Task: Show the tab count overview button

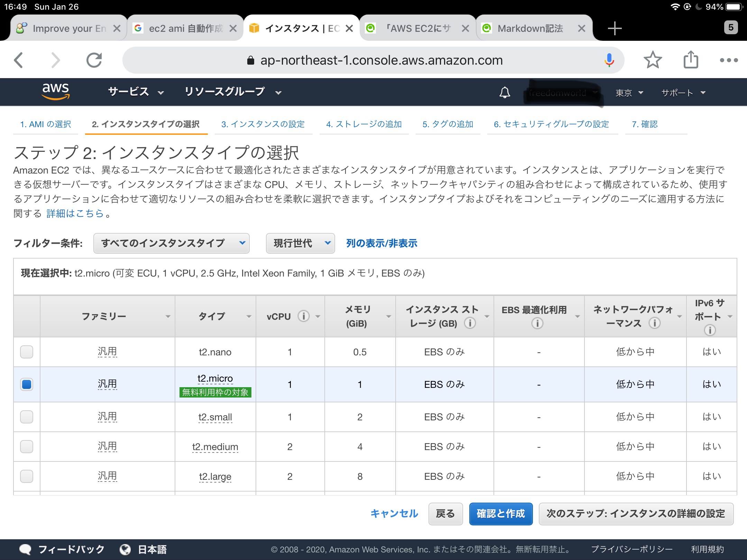Action: [x=731, y=28]
